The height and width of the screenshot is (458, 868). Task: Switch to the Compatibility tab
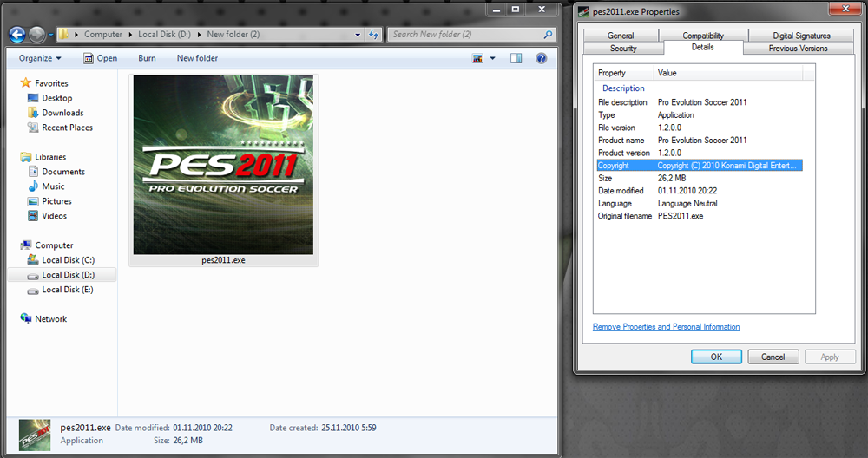tap(703, 36)
